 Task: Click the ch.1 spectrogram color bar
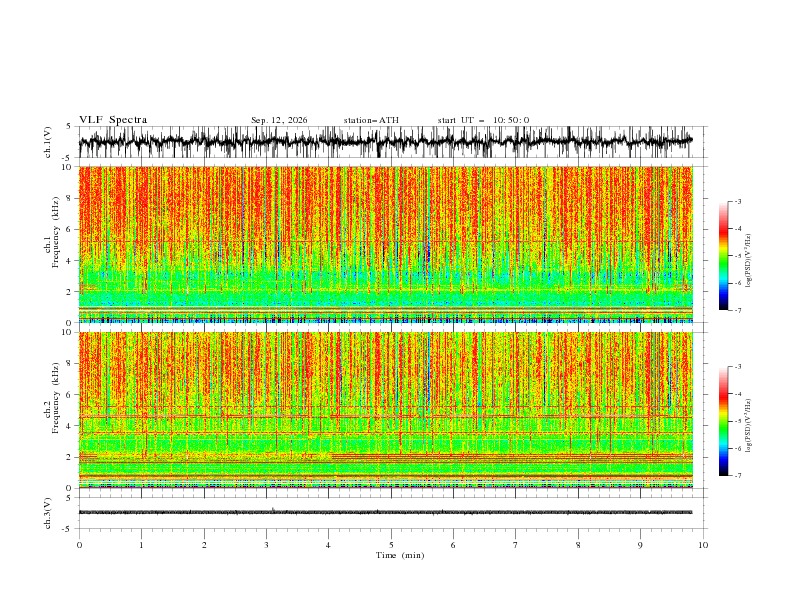723,256
